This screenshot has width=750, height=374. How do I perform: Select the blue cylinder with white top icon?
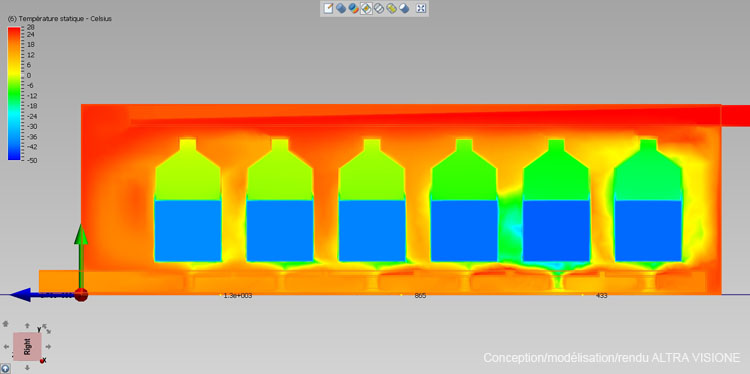click(x=404, y=8)
